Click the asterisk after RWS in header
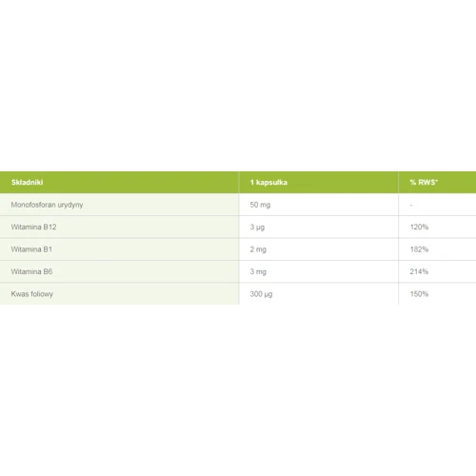This screenshot has height=476, width=476. [437, 180]
